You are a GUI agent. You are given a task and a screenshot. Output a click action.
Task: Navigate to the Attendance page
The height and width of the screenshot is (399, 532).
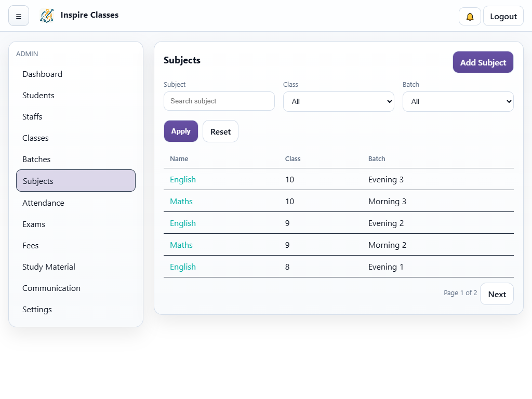(x=43, y=203)
